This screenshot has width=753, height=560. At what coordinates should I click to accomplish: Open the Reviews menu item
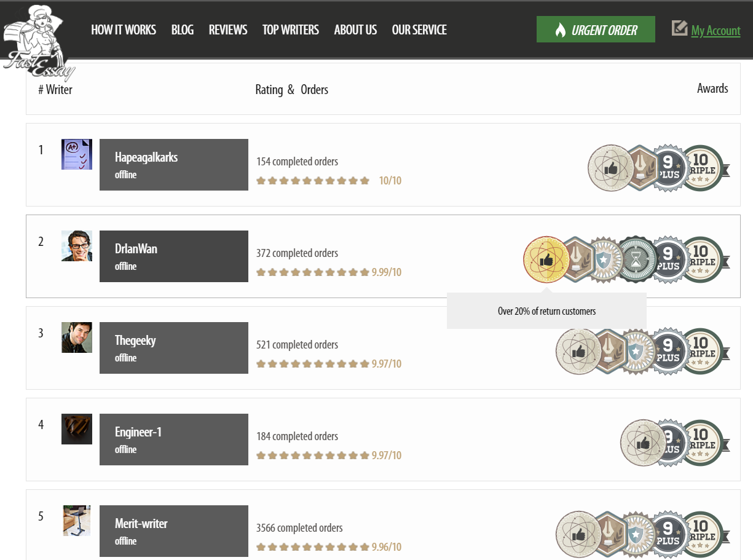228,30
